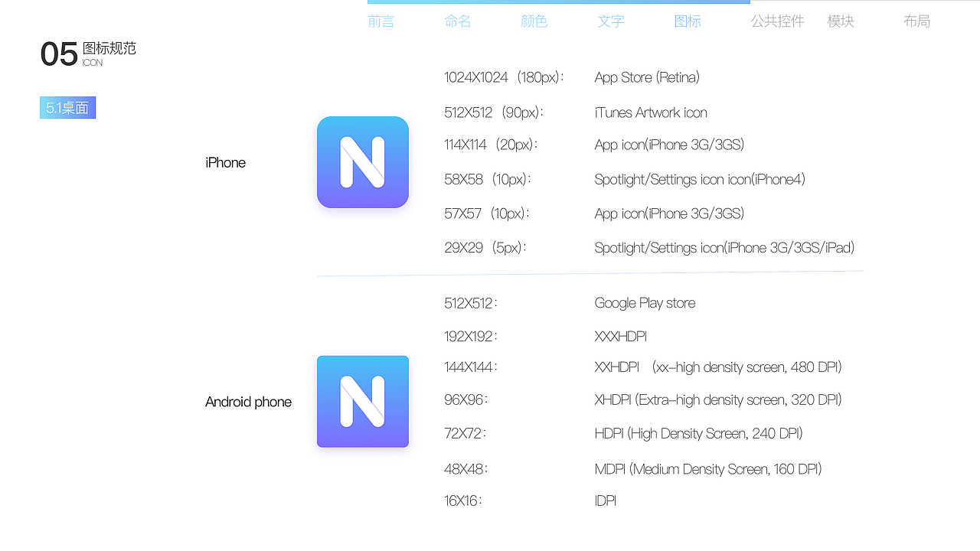Viewport: 980px width, 551px height.
Task: Select the iPhone label
Action: 225,162
